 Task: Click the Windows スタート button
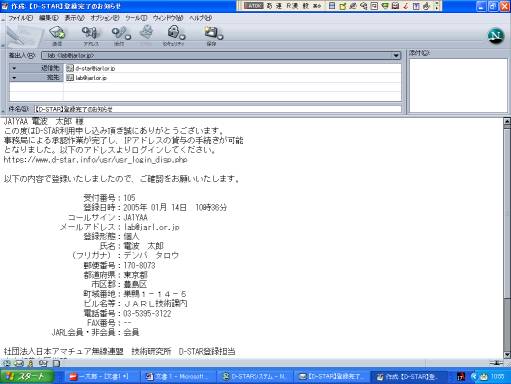pos(27,377)
